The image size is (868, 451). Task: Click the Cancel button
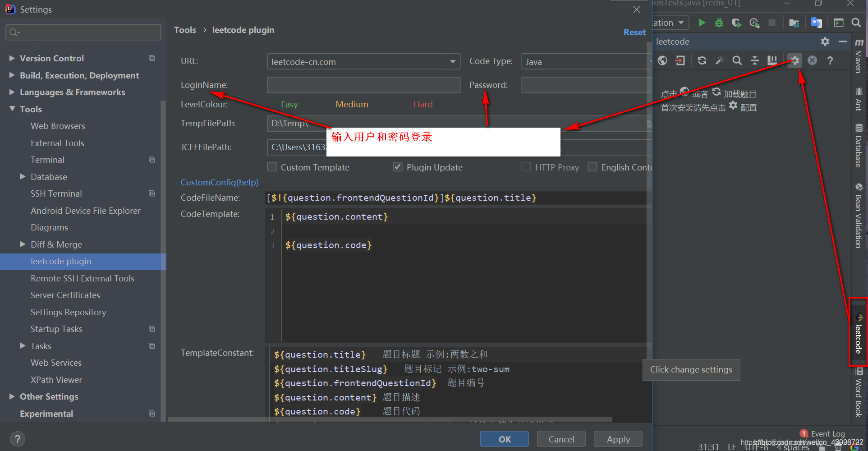tap(561, 439)
